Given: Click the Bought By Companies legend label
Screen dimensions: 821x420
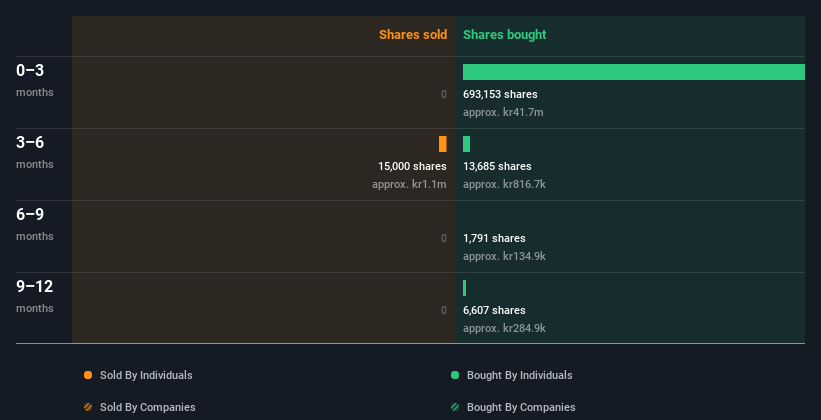Looking at the screenshot, I should (x=521, y=407).
